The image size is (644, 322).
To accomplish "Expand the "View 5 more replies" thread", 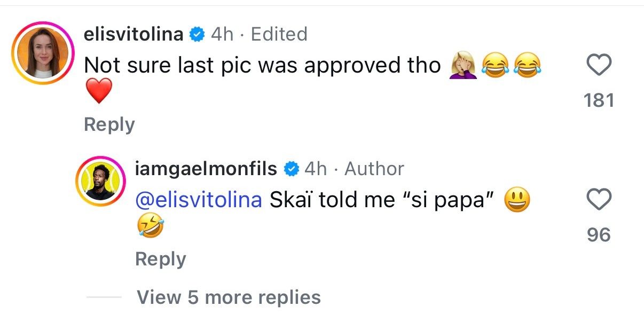I will pos(229,297).
